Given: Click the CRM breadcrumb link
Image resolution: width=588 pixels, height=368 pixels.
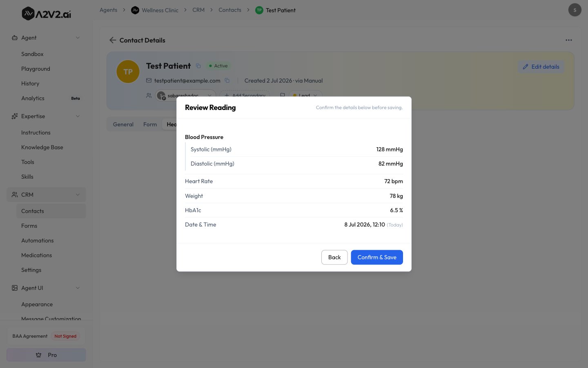Looking at the screenshot, I should pos(198,10).
